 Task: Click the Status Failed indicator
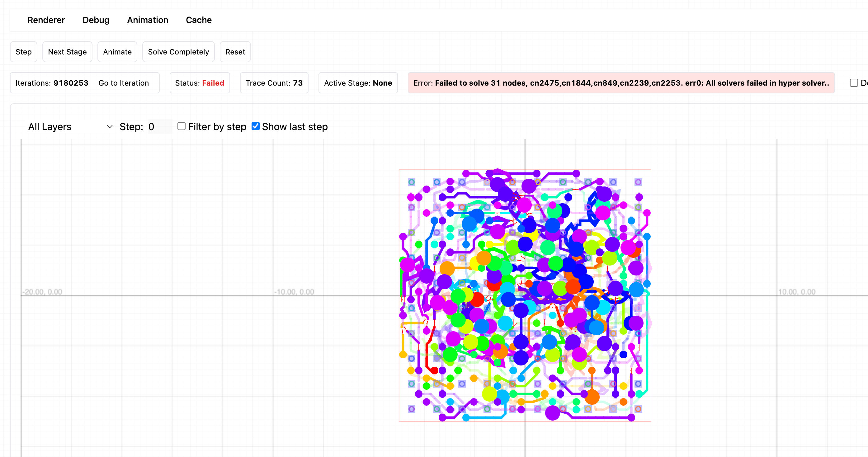pos(200,83)
